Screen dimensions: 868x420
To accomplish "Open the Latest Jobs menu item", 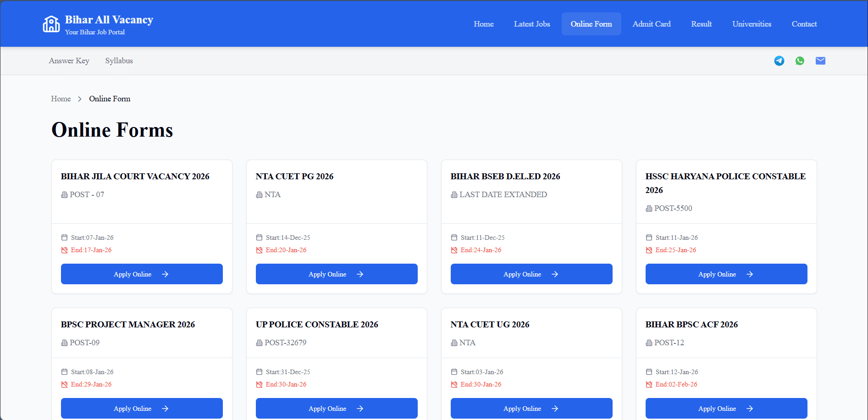I will pyautogui.click(x=531, y=24).
